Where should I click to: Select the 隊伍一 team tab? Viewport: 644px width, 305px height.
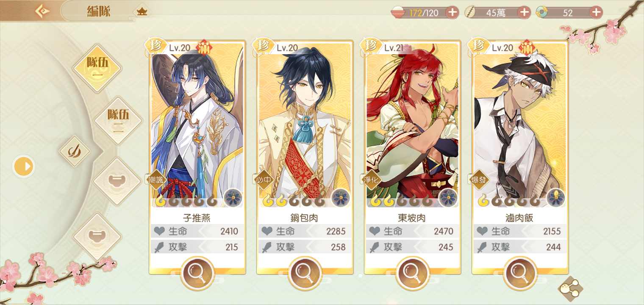[x=97, y=68]
